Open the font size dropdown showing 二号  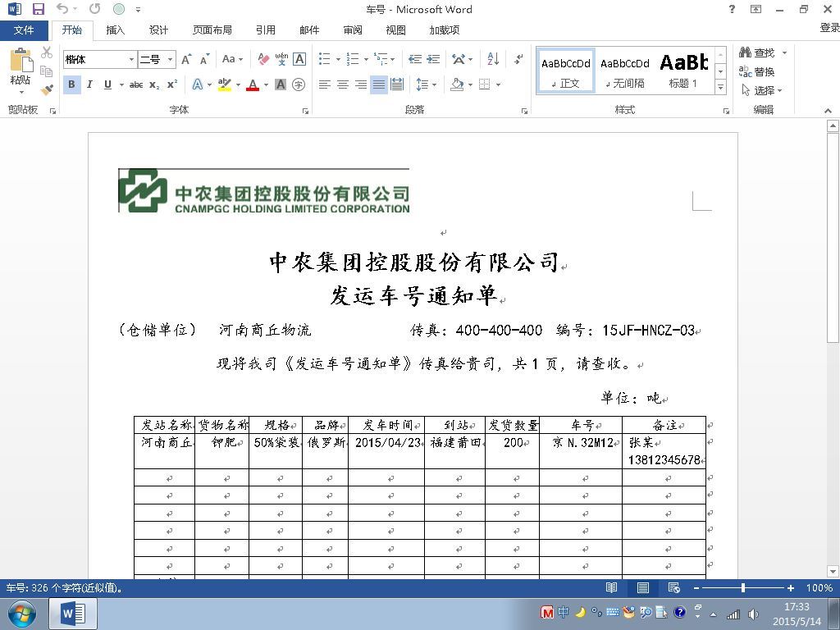click(x=170, y=59)
